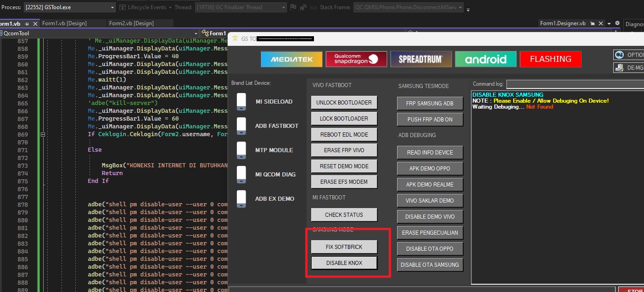Click the flag icon in the debug toolbar
Image resolution: width=644 pixels, height=292 pixels.
293,7
